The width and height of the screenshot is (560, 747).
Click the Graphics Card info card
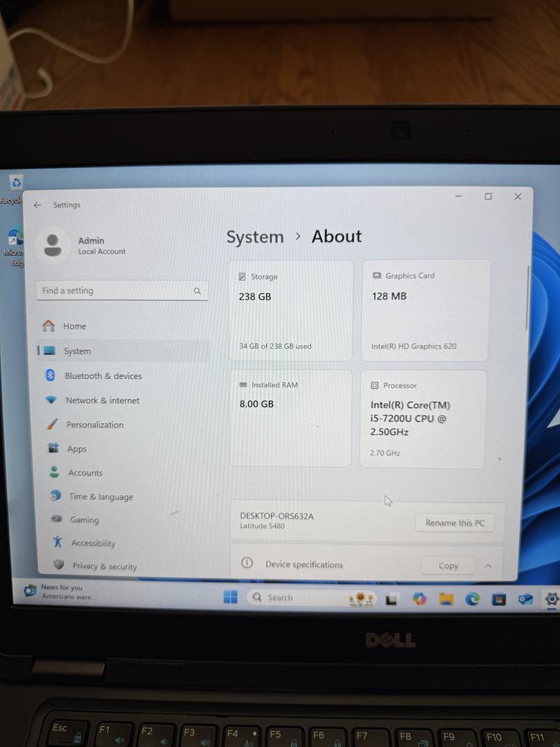coord(426,310)
